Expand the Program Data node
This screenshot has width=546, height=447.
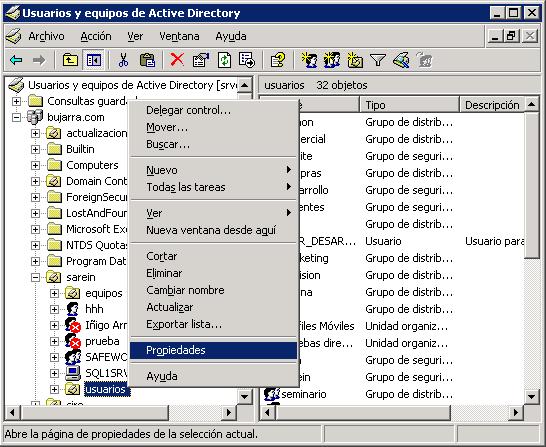[35, 261]
